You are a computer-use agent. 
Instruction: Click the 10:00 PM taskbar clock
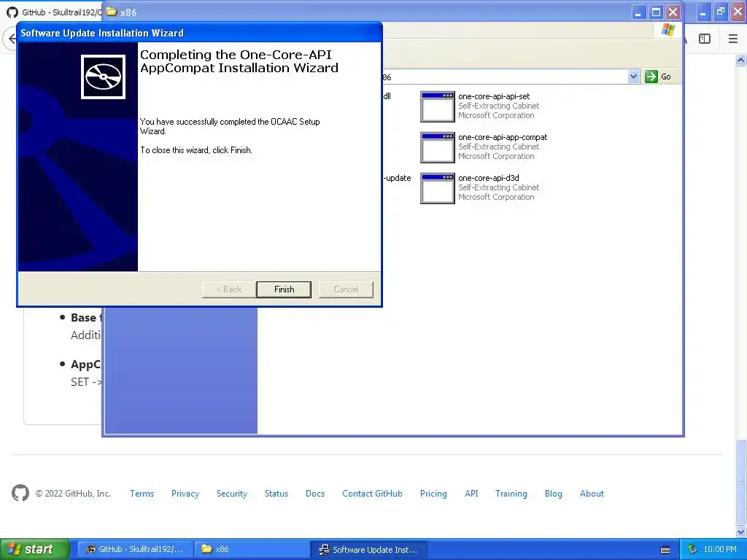(x=720, y=549)
